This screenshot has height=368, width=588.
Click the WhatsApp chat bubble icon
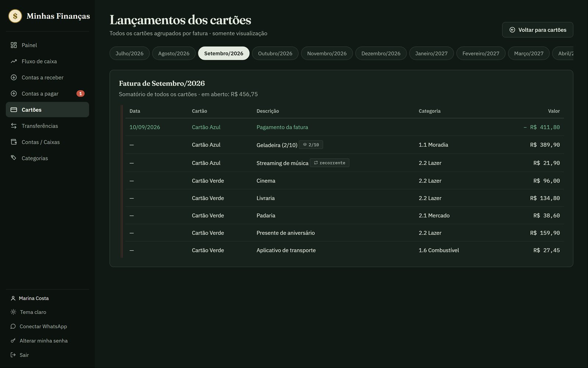[x=13, y=326]
